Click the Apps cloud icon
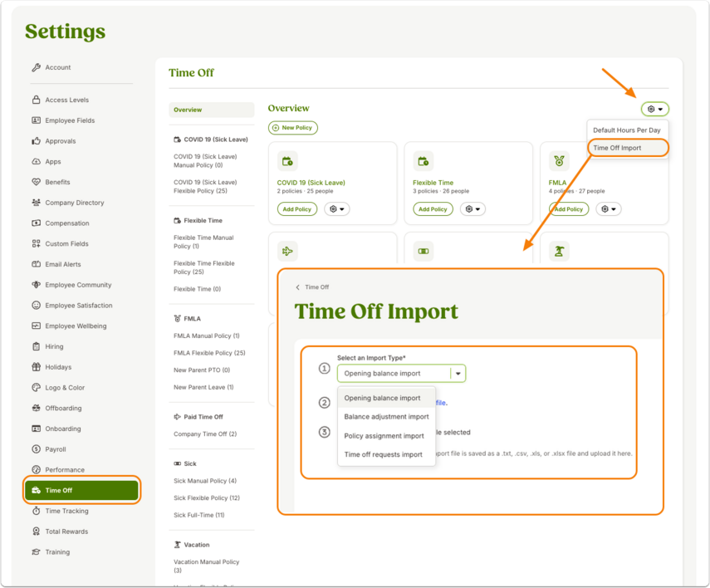Viewport: 710px width, 588px height. [37, 161]
